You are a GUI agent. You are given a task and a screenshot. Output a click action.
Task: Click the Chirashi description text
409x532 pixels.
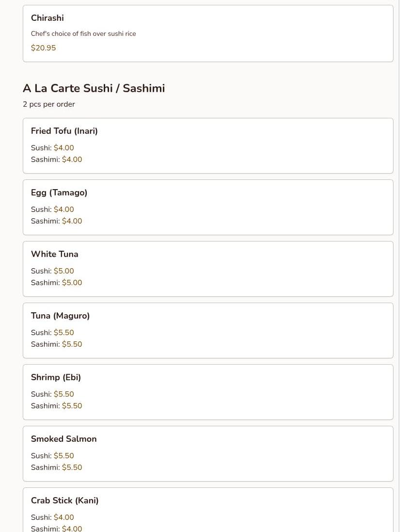[x=83, y=34]
